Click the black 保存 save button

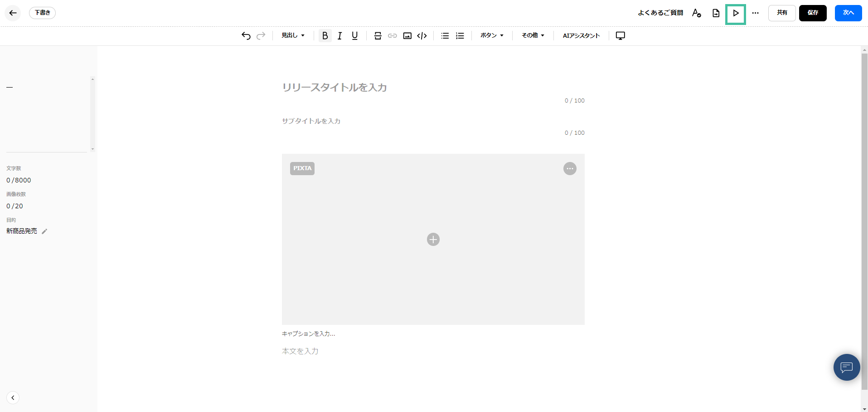point(812,13)
